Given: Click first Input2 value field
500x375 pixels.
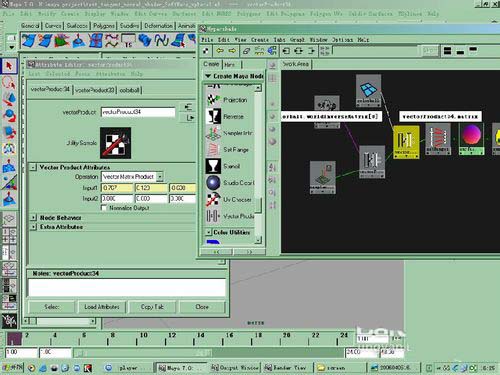Looking at the screenshot, I should [117, 199].
